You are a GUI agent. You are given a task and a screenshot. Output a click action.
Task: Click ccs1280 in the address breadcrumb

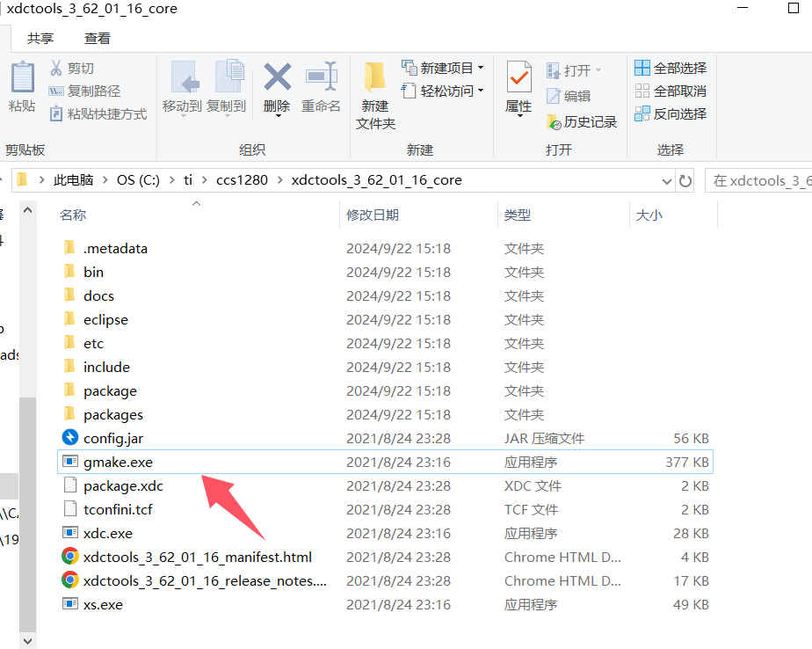pos(242,180)
